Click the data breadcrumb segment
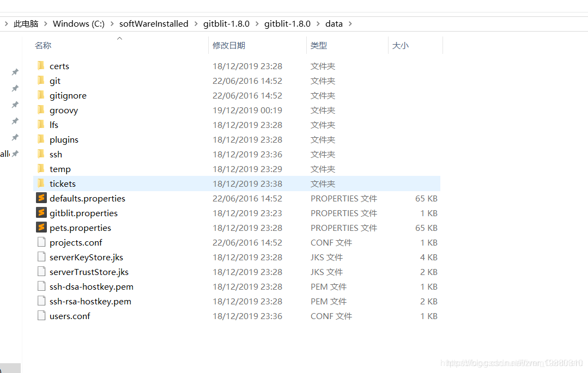588x373 pixels. (334, 24)
